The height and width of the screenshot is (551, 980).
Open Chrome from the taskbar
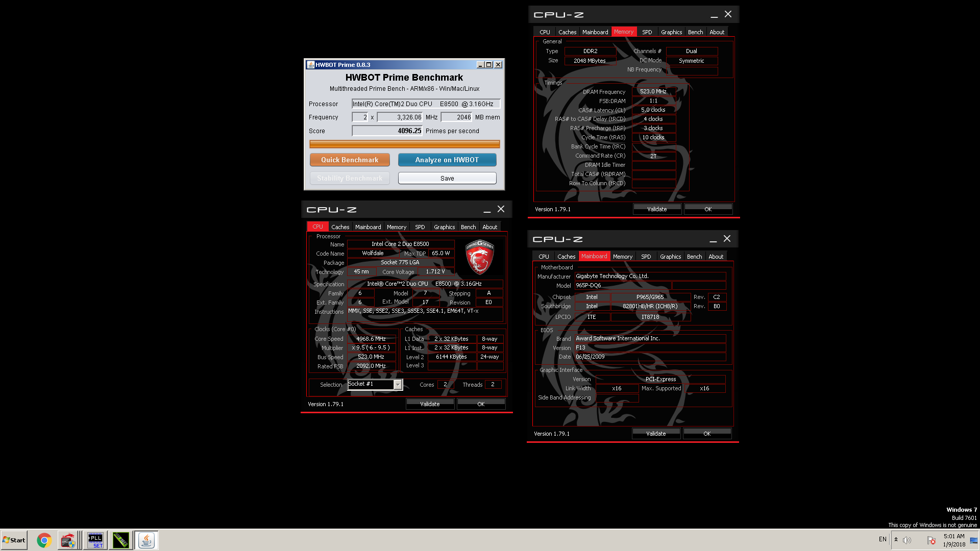[x=44, y=540]
